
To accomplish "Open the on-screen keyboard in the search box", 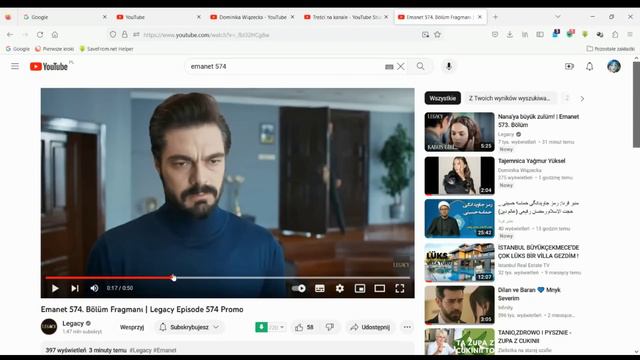I will 389,67.
